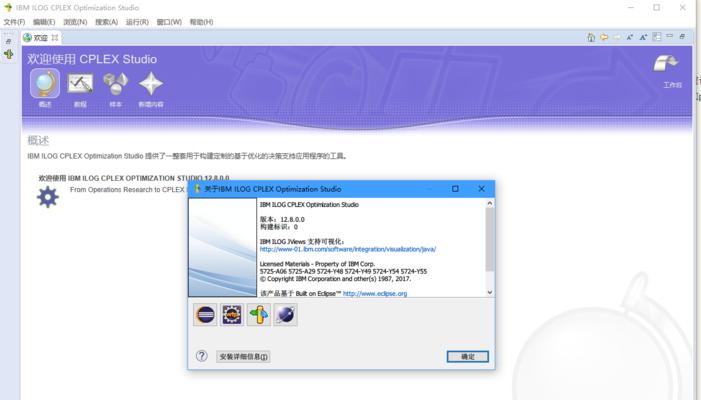Click the dark sphere feature icon in About dialog
The height and width of the screenshot is (400, 701).
pos(285,315)
